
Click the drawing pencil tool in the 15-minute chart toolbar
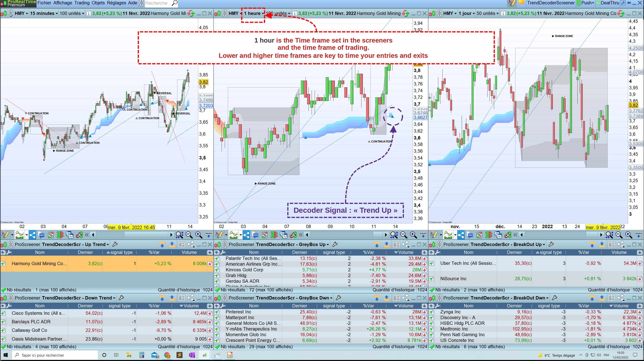click(5, 235)
